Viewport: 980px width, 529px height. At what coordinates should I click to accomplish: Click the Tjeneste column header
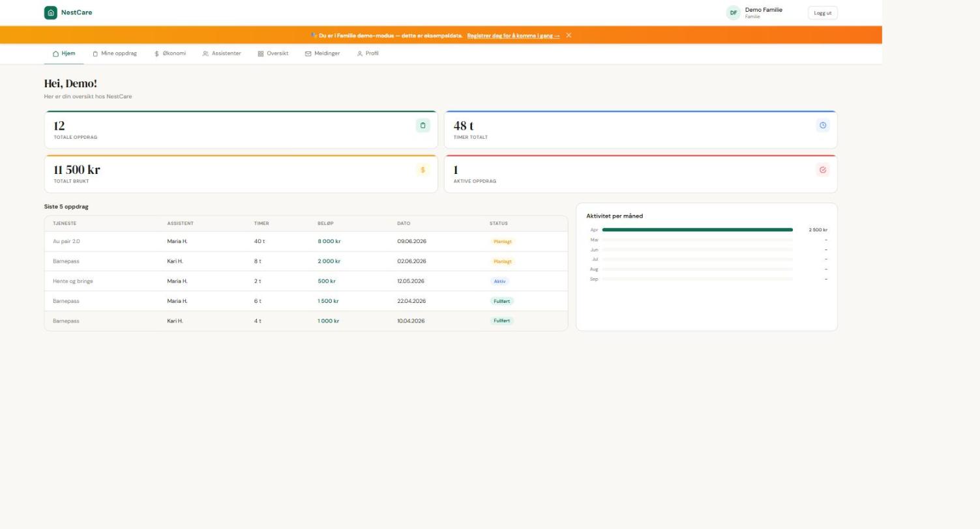click(65, 223)
